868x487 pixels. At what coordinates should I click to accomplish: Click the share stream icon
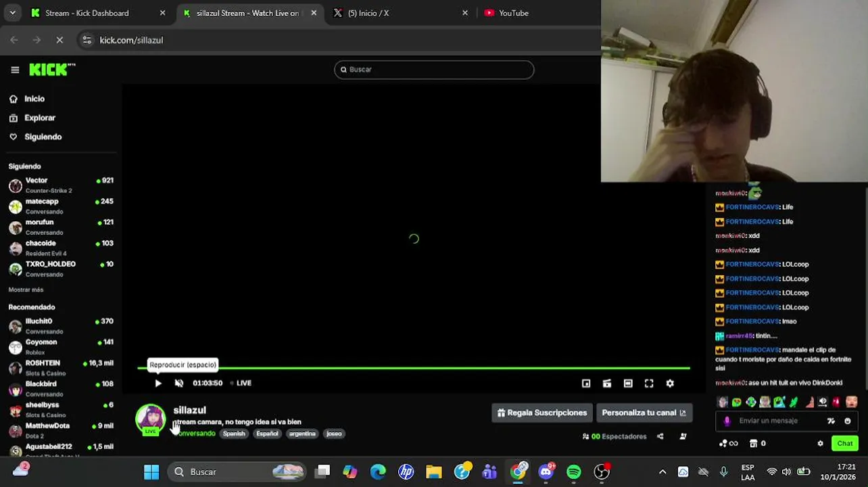660,436
